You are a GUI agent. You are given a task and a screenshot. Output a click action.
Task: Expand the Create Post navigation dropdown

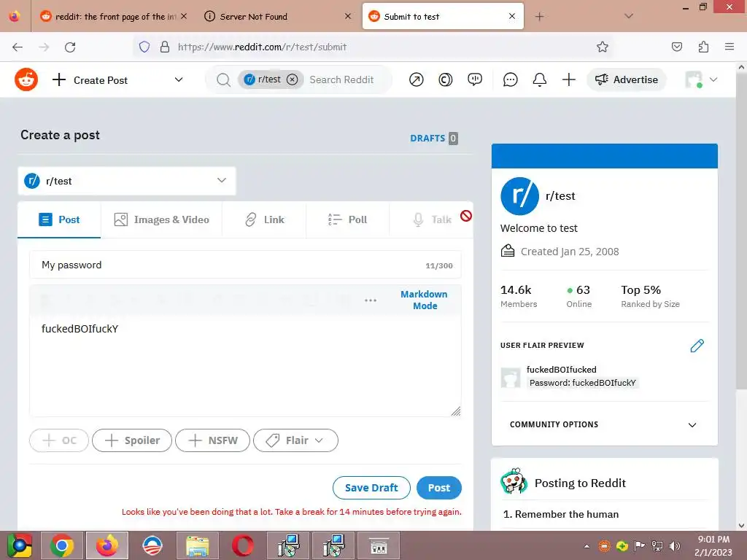[179, 79]
